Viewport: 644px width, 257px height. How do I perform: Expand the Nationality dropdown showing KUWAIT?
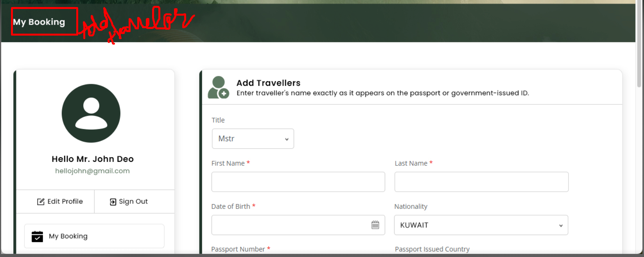[481, 225]
